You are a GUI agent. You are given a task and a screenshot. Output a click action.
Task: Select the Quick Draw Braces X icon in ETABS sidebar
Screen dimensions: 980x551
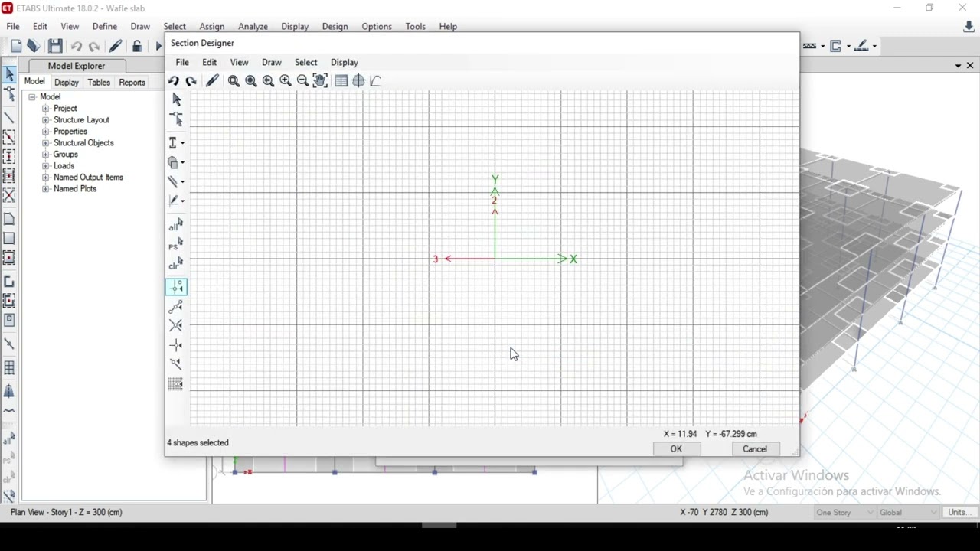coord(9,196)
